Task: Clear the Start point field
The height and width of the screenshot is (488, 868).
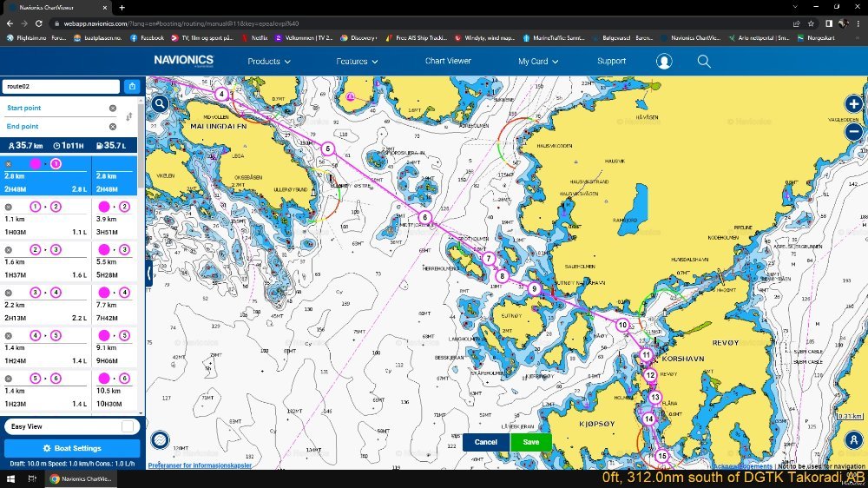Action: (x=112, y=108)
